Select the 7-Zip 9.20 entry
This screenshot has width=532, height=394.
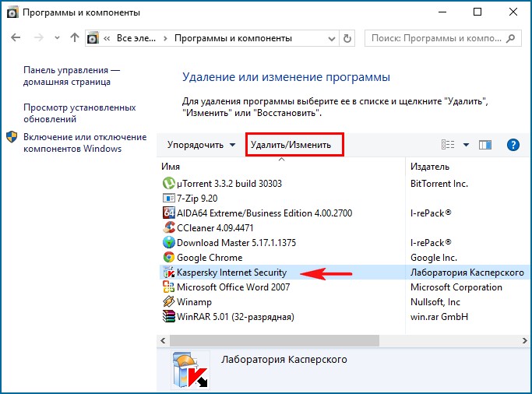coord(197,198)
